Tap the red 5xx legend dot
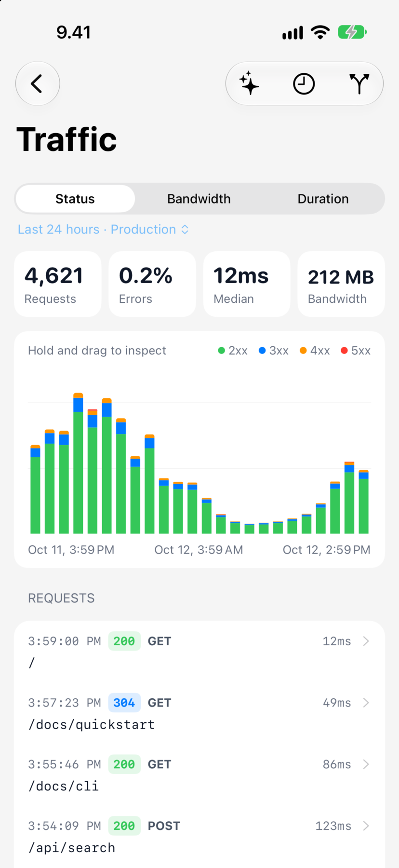 (x=344, y=351)
